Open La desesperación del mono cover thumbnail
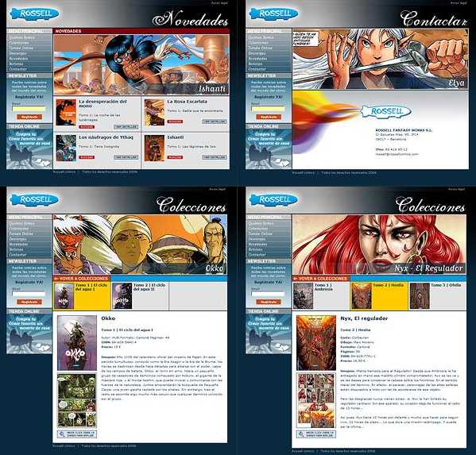Viewport: 476px width, 455px height. pyautogui.click(x=66, y=112)
